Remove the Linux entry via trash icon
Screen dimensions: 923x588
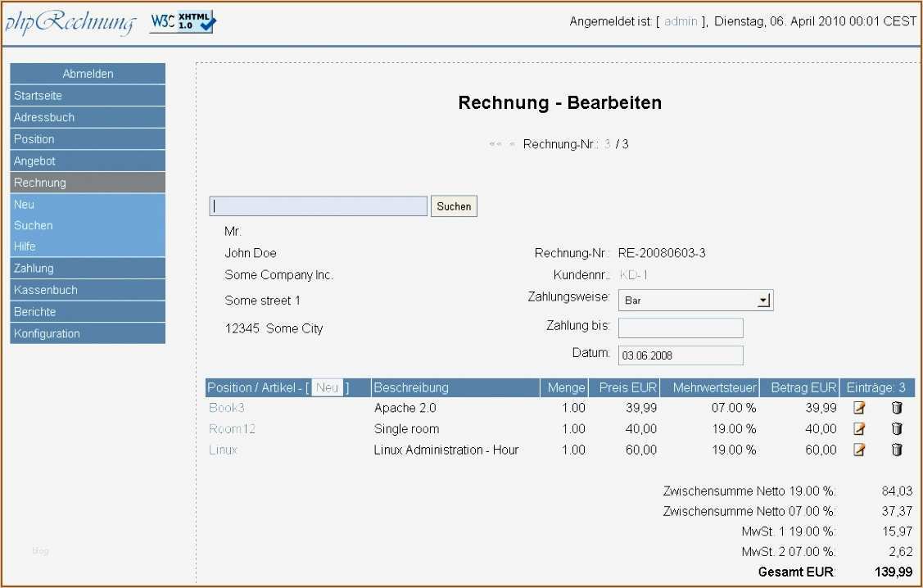pos(896,450)
